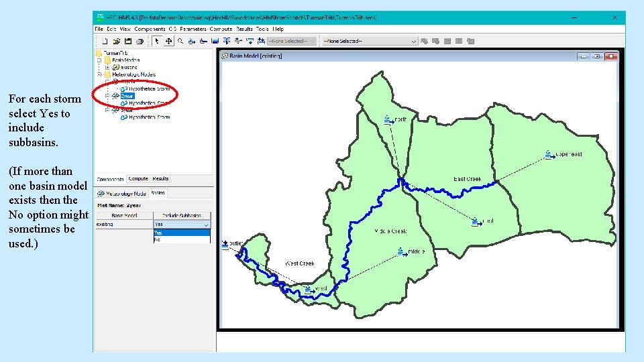Select the Subbasin creation tool
This screenshot has height=362, width=644.
click(x=192, y=41)
